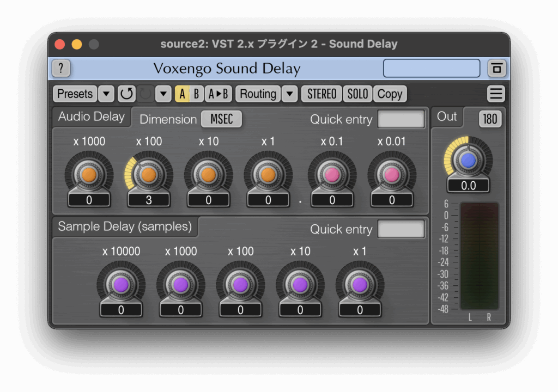Switch to state B

tap(196, 94)
